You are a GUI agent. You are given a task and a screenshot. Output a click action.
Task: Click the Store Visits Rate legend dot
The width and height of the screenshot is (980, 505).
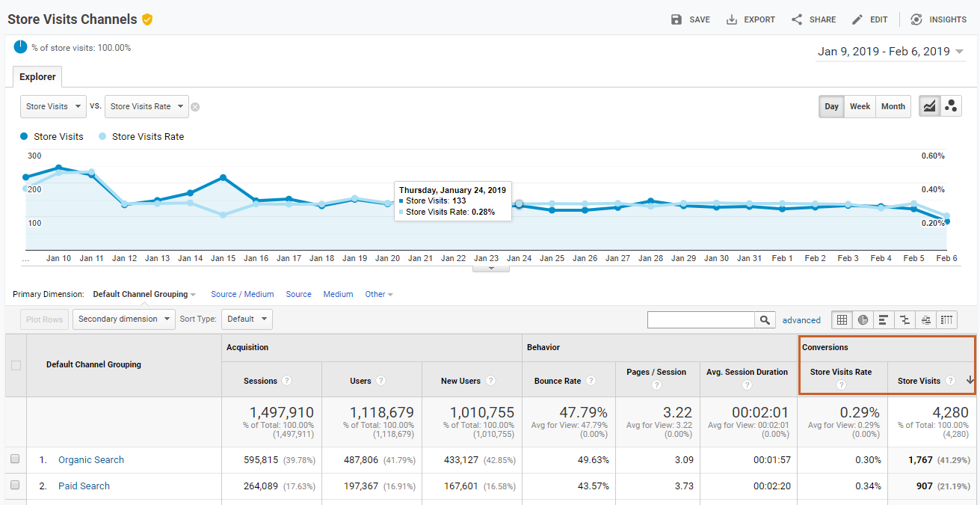coord(102,137)
